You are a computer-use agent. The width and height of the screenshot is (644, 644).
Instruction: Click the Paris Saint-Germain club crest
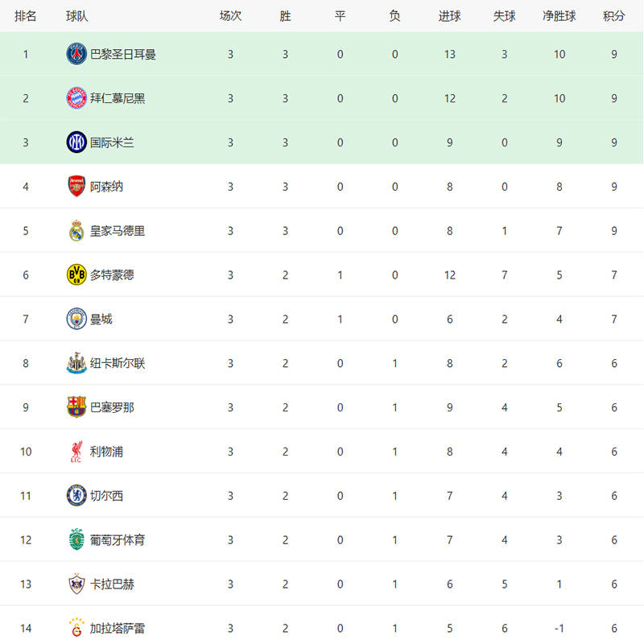[76, 55]
